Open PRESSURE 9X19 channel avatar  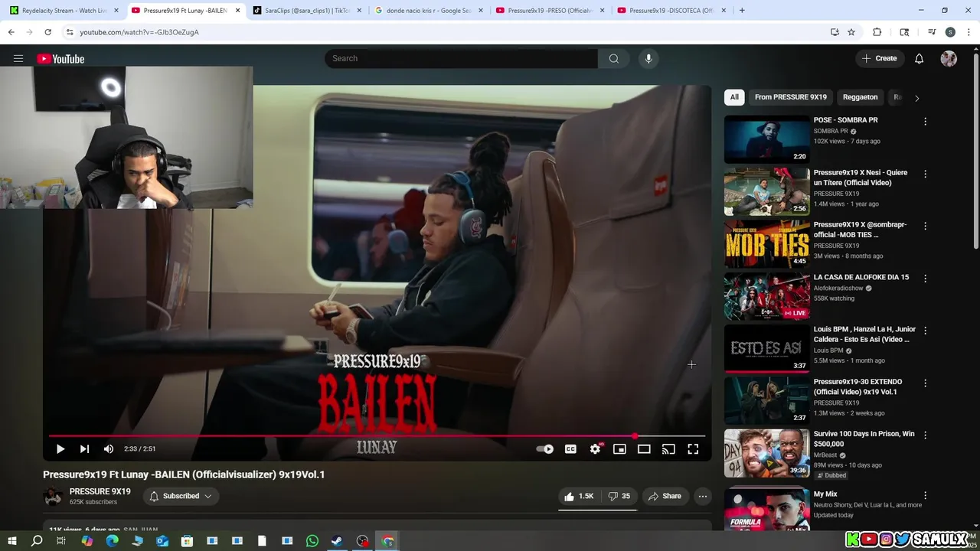(x=53, y=497)
